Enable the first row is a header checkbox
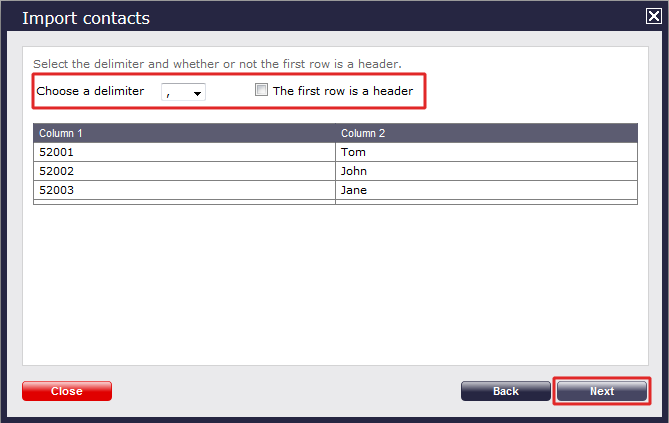 click(x=262, y=90)
